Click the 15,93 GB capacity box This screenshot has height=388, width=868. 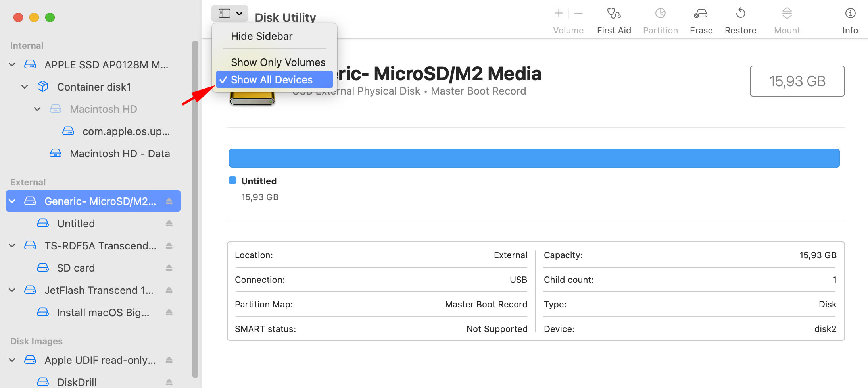click(x=797, y=81)
